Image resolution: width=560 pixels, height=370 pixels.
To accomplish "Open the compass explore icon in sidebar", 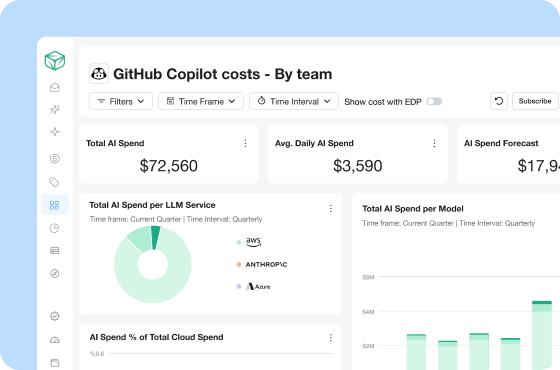I will coord(55,274).
